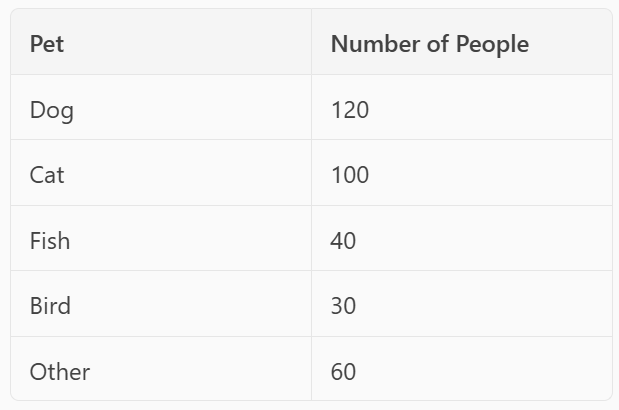Click the value 60 in the Other row
Image resolution: width=619 pixels, height=410 pixels.
tap(343, 372)
